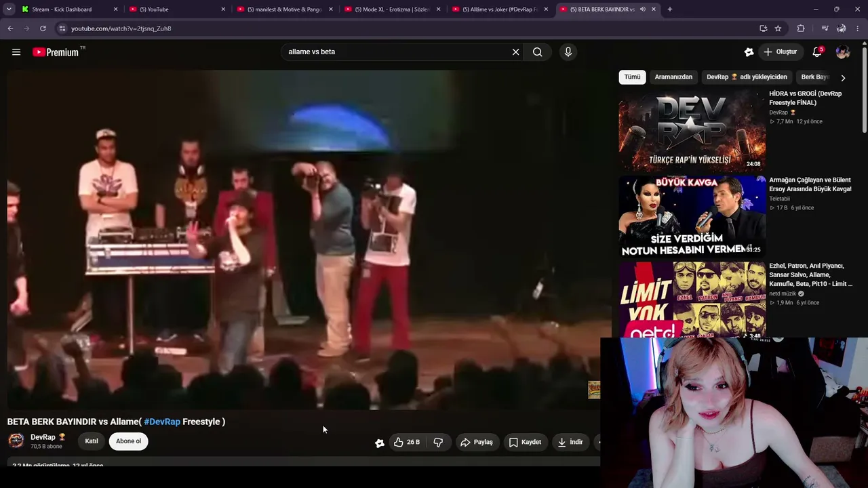Open the account avatar menu
The height and width of the screenshot is (488, 868).
tap(843, 52)
